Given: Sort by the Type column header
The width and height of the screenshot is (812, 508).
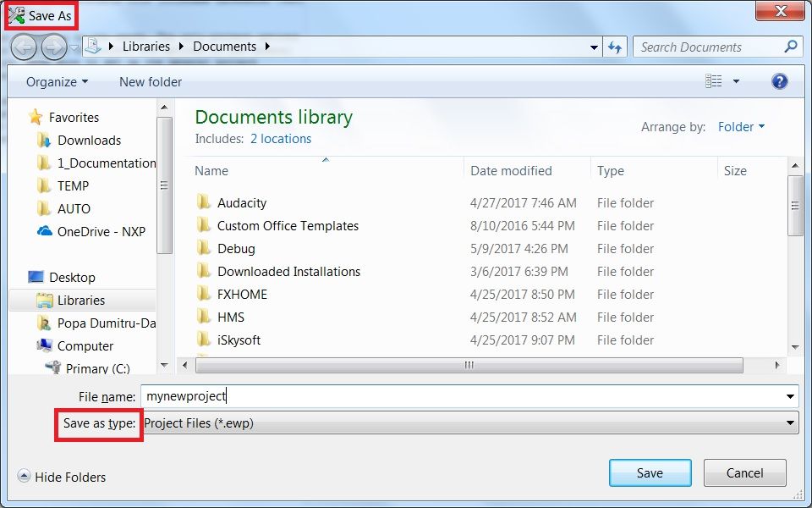Looking at the screenshot, I should [x=610, y=171].
